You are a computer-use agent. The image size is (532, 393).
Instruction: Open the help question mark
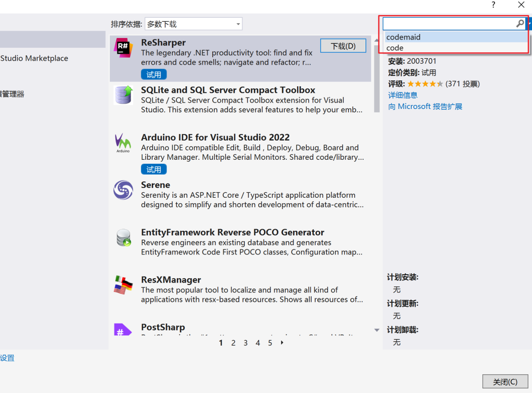pos(493,5)
